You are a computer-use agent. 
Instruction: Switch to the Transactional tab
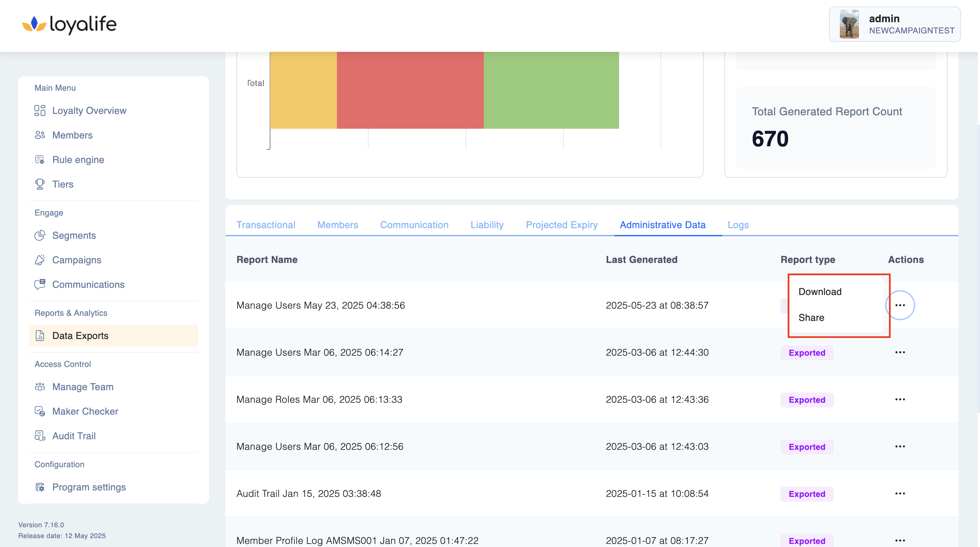coord(266,225)
